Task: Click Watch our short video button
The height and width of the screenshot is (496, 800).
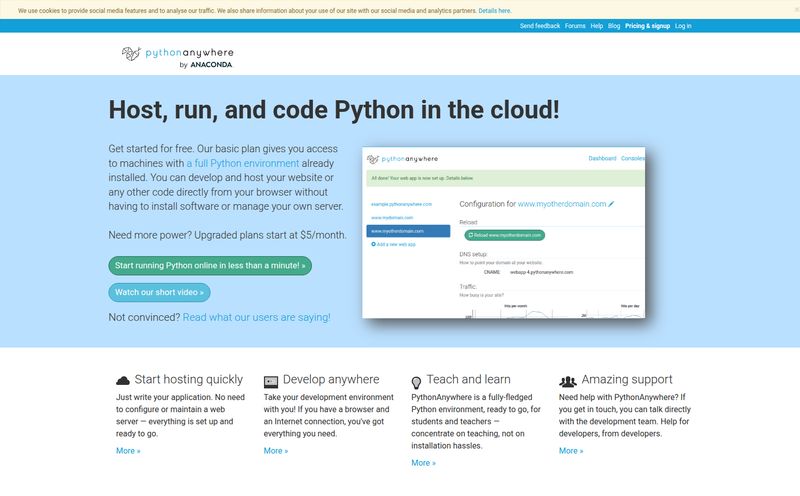Action: [159, 292]
